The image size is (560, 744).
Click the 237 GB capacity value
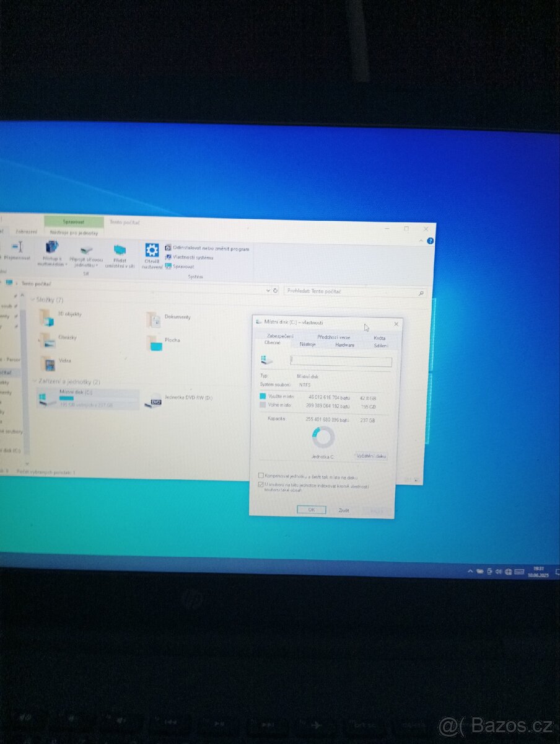[x=368, y=420]
